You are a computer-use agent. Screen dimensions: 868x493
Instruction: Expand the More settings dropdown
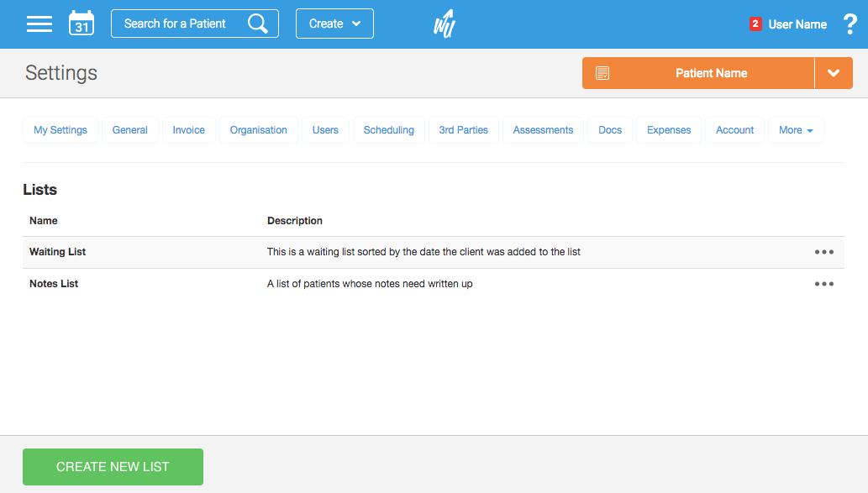tap(795, 130)
